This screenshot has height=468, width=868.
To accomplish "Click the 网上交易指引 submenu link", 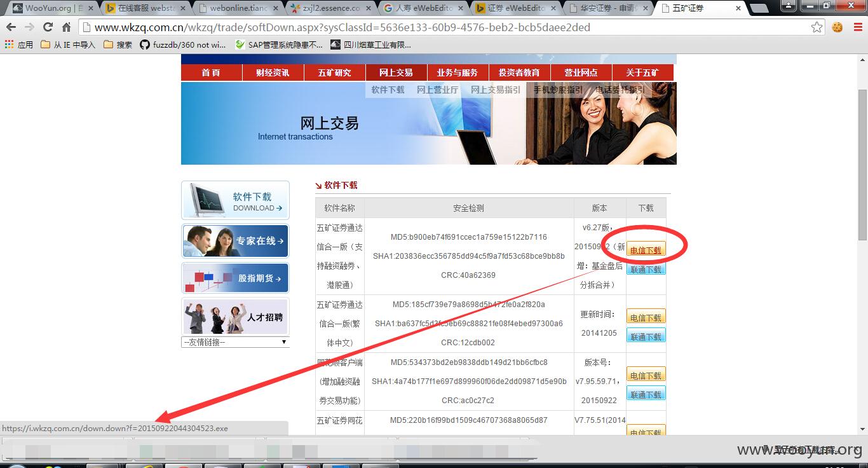I will pyautogui.click(x=496, y=90).
